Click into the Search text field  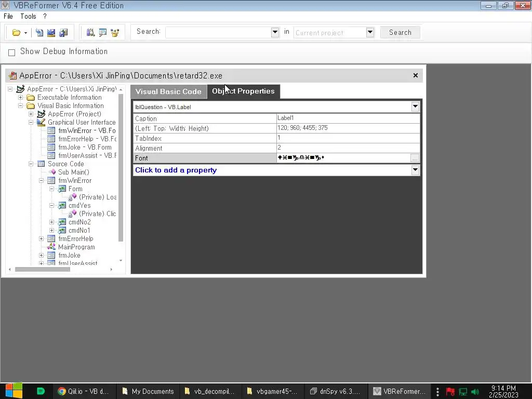[x=219, y=33]
